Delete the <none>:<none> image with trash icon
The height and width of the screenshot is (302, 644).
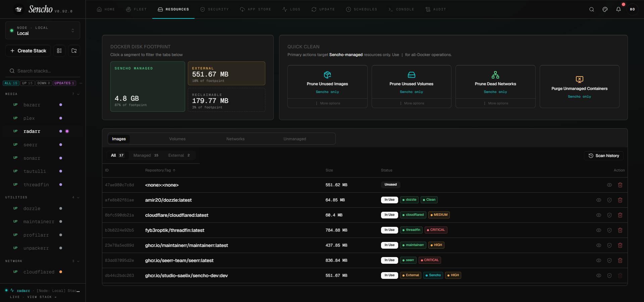point(620,185)
